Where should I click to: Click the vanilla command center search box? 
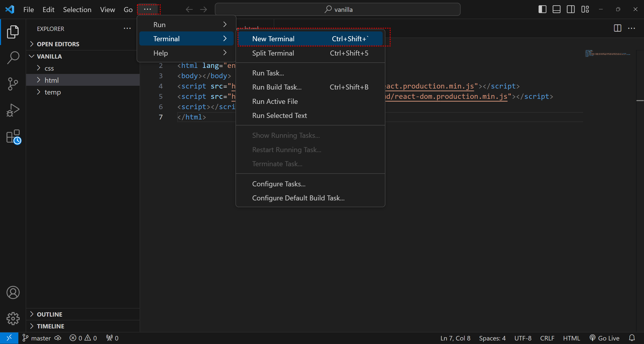[x=338, y=10]
